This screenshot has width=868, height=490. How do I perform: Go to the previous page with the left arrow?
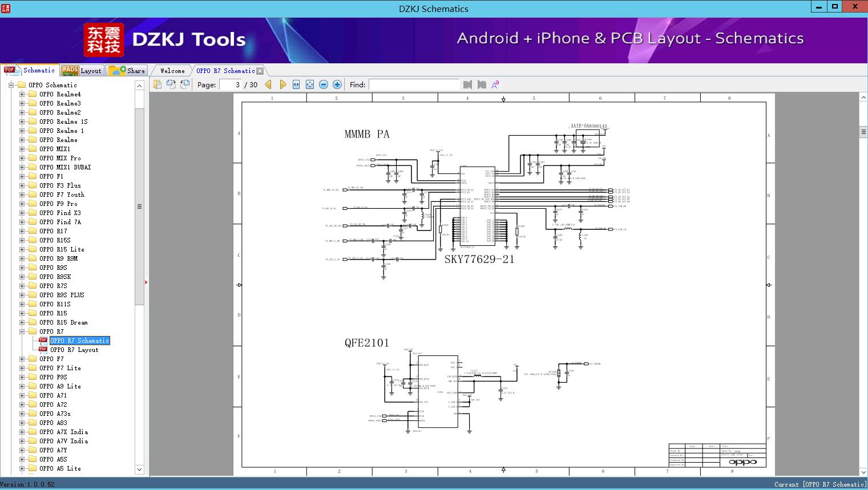point(268,84)
